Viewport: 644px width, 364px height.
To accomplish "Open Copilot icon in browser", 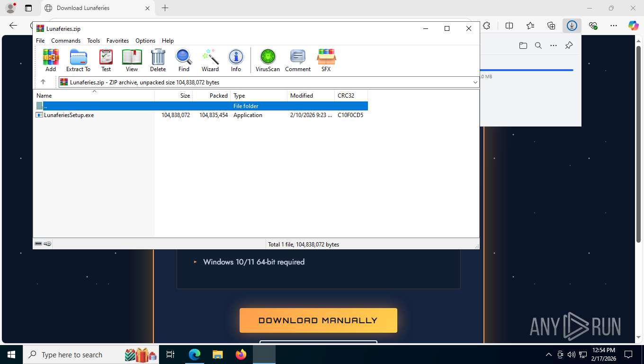I will 634,26.
